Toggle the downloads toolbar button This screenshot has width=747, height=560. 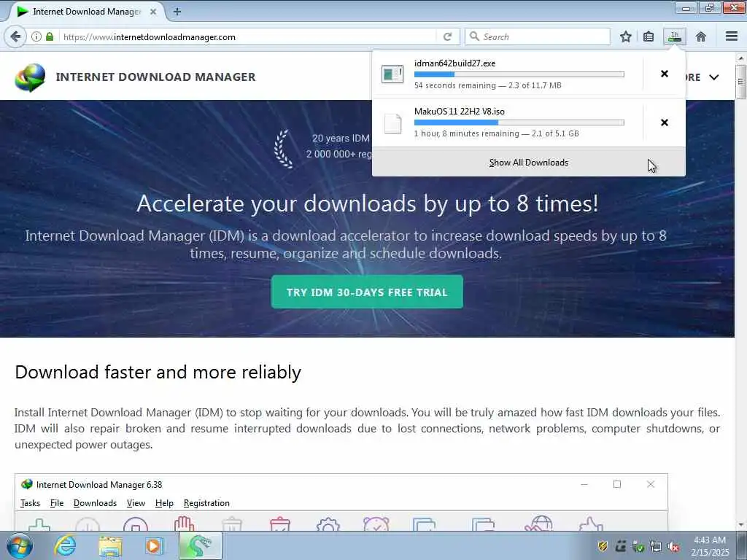point(675,36)
